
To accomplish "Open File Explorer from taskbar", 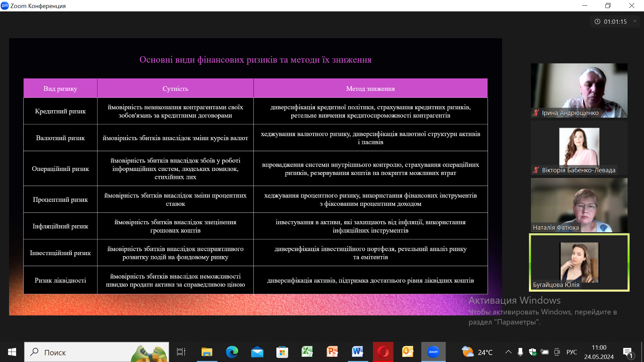I will pos(207,352).
